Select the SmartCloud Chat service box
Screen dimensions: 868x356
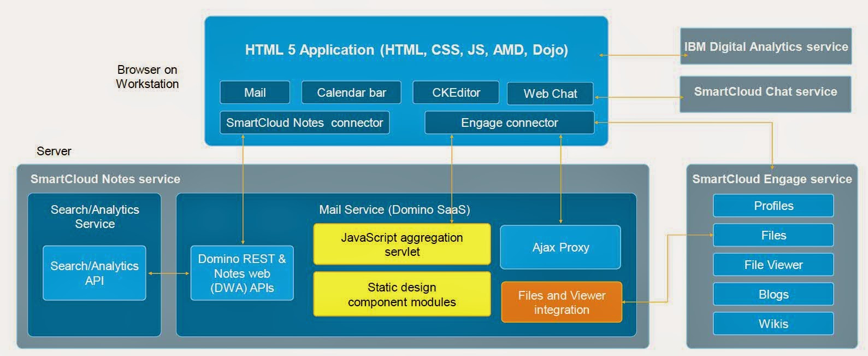click(x=765, y=92)
